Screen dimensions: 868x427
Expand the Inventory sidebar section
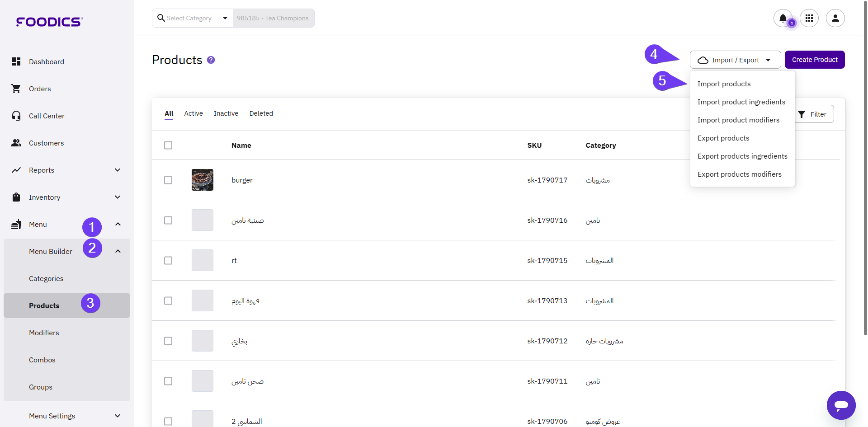[x=118, y=197]
